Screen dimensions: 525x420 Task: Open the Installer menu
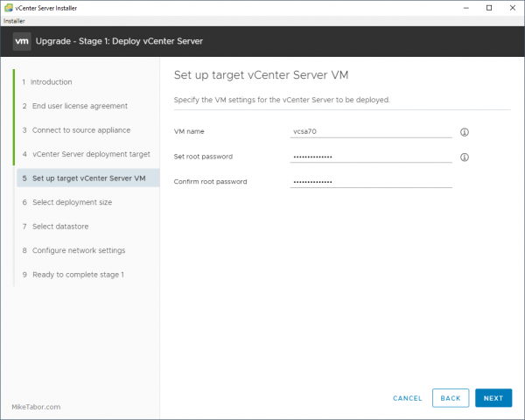coord(14,21)
